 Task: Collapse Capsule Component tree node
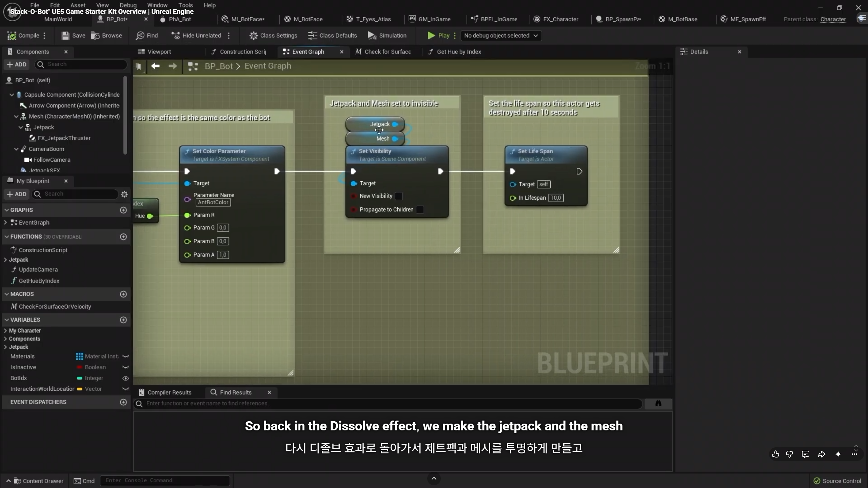click(x=12, y=95)
